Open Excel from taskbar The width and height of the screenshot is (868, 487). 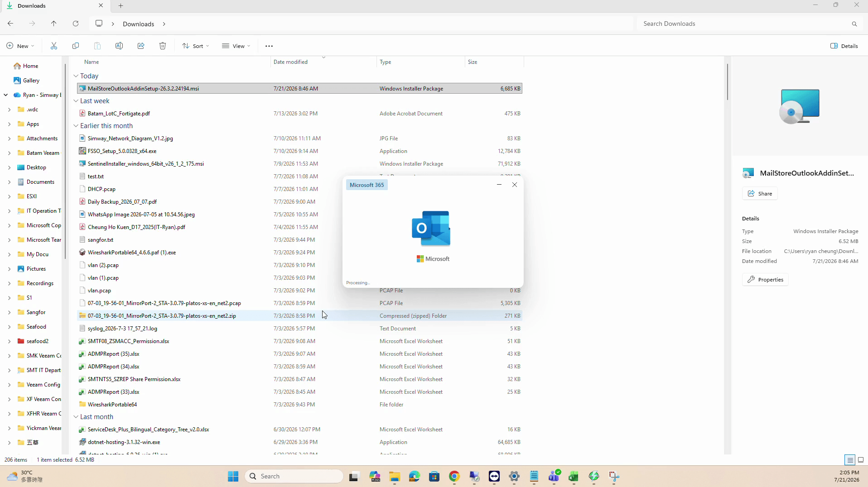pos(574,476)
